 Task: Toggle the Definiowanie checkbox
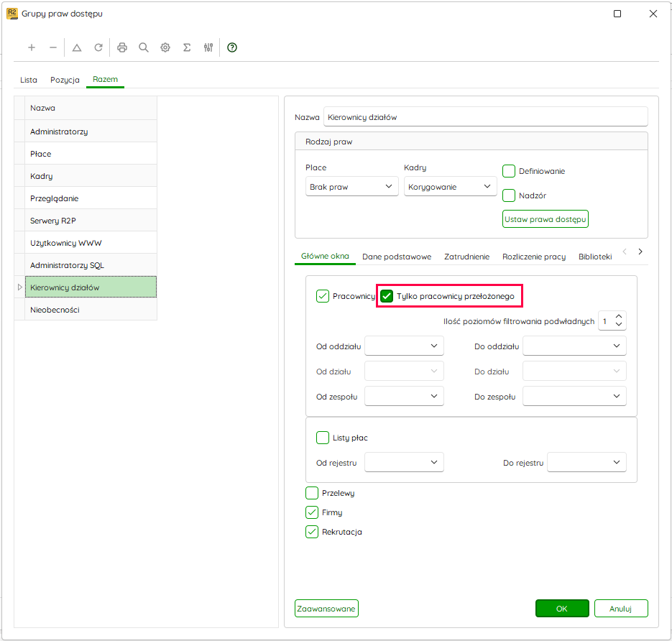click(509, 171)
